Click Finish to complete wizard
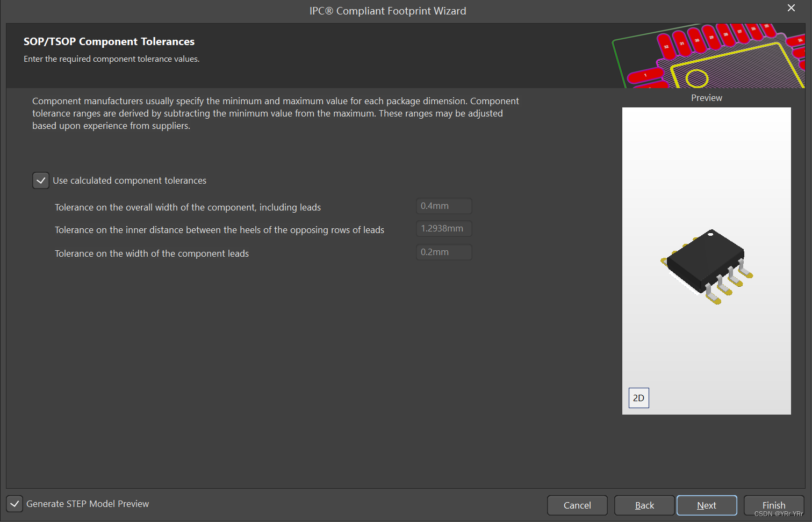This screenshot has height=522, width=812. [x=774, y=505]
